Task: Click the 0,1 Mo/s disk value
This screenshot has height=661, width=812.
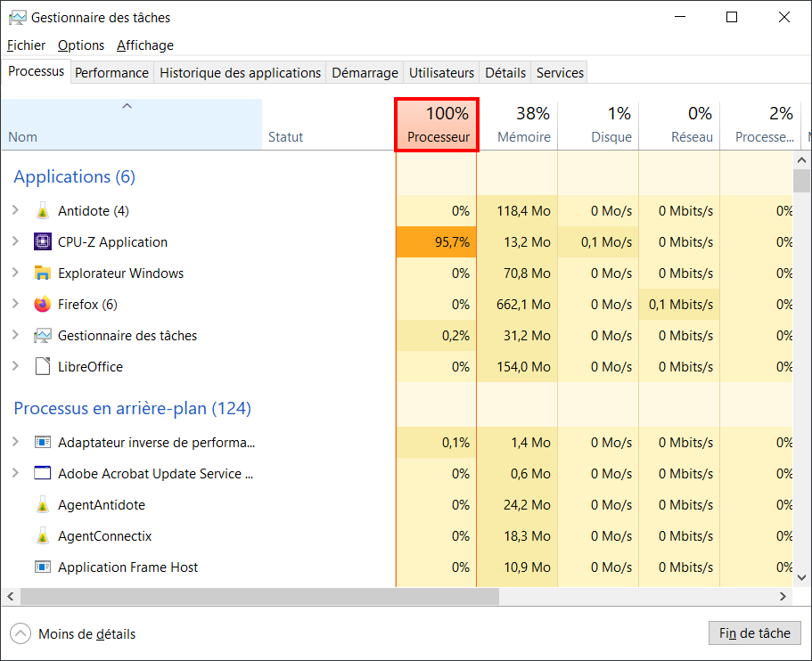Action: (606, 241)
